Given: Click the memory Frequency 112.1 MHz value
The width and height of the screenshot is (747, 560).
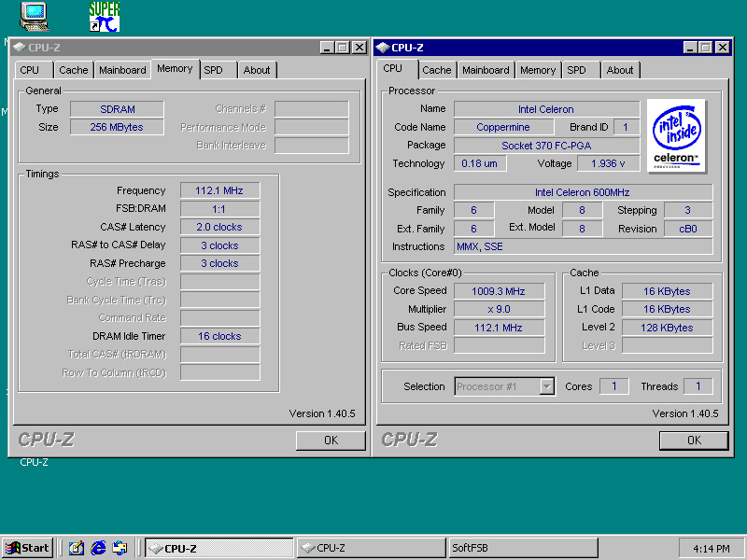Looking at the screenshot, I should [219, 190].
